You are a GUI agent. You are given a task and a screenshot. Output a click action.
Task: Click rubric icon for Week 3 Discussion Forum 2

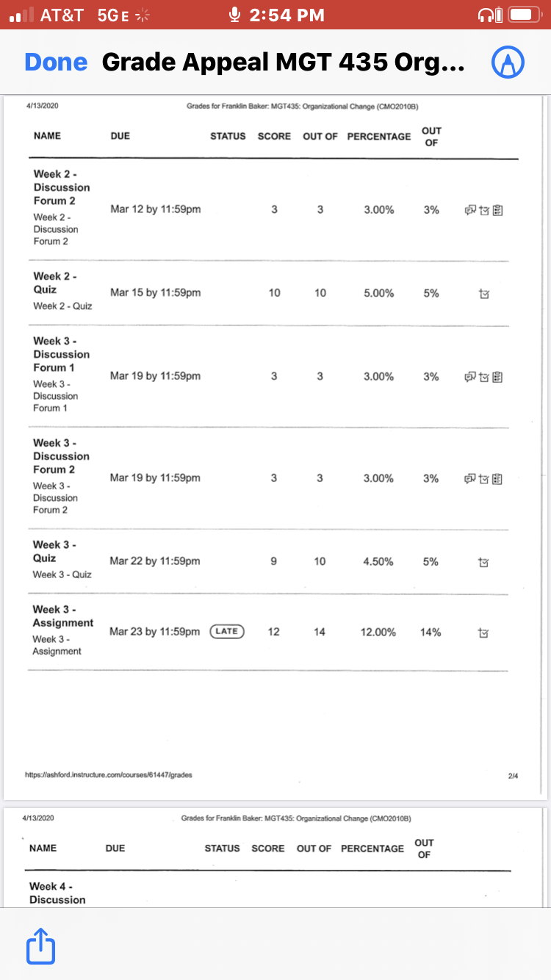(497, 479)
